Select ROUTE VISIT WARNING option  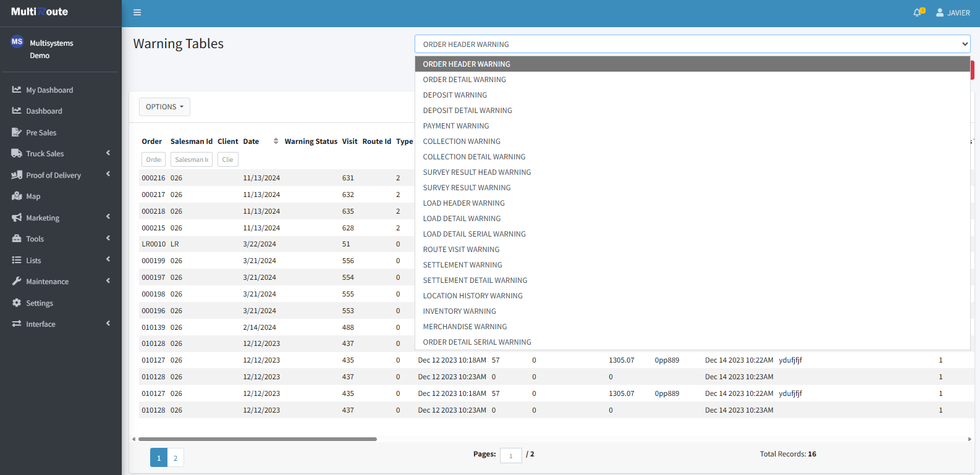point(461,250)
